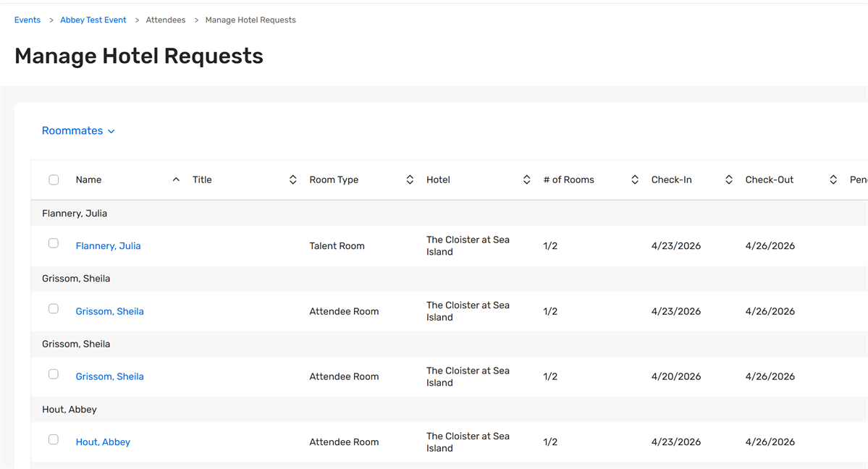The image size is (868, 469).
Task: Check the Flannery, Julia row checkbox
Action: (x=54, y=243)
